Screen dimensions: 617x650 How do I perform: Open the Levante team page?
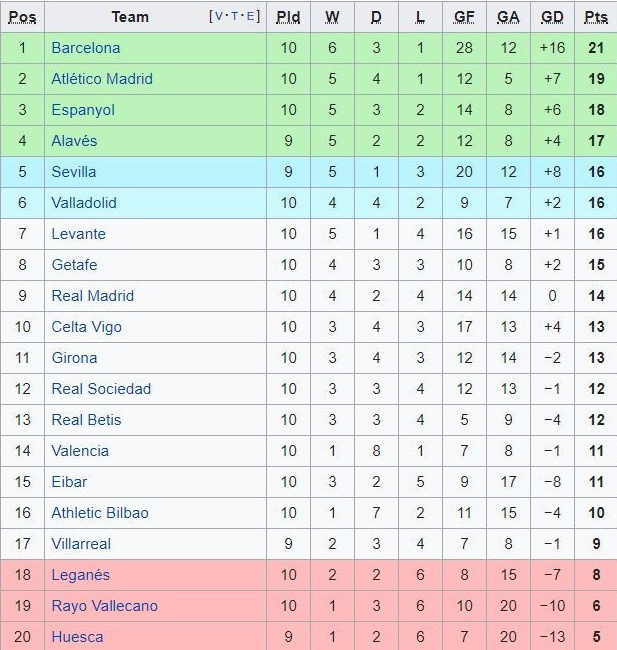coord(78,234)
